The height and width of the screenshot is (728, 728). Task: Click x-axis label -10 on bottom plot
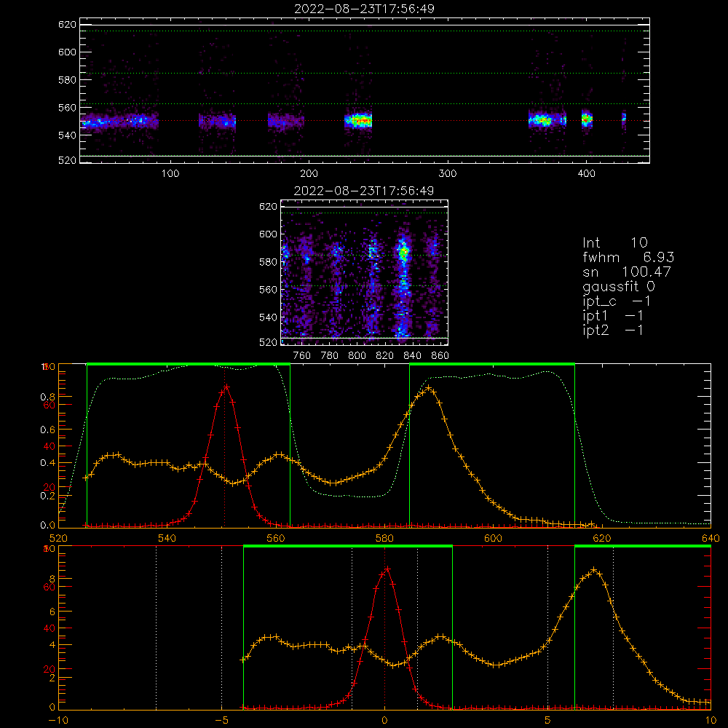tap(58, 721)
